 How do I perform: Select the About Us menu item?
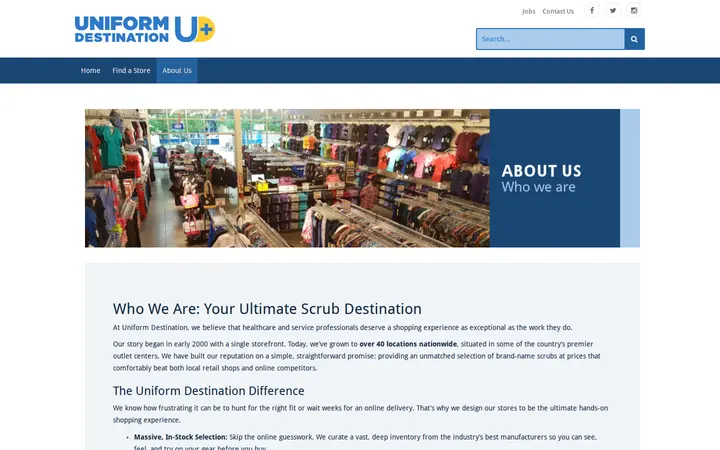[177, 71]
